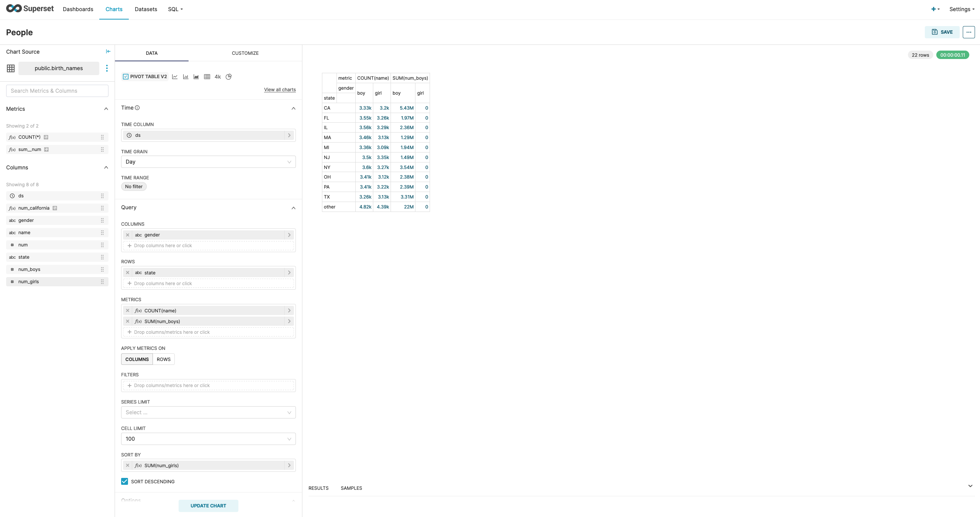Collapse the Columns section in left panel
This screenshot has width=980, height=517.
click(106, 167)
